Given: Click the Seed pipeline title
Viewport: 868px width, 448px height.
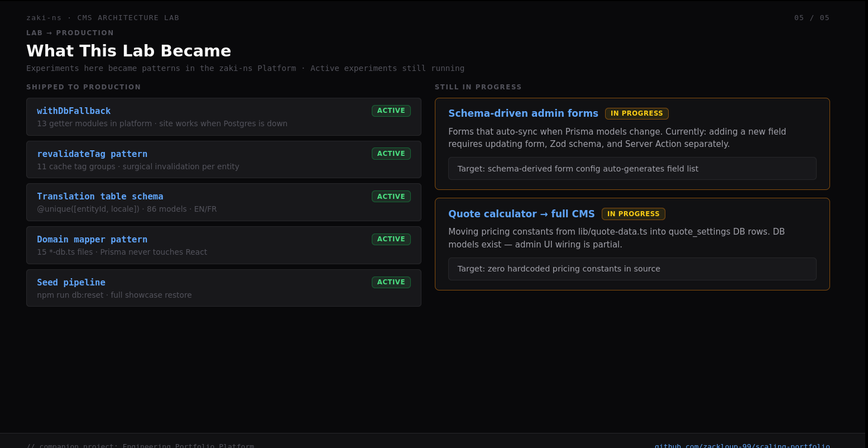Looking at the screenshot, I should pos(71,282).
